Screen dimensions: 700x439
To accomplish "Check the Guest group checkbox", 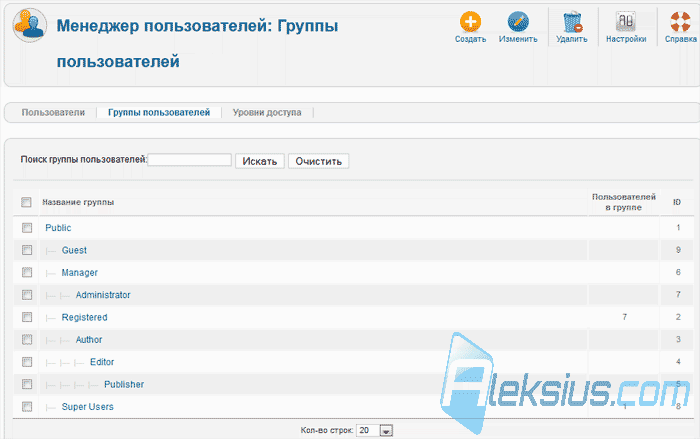I will [x=27, y=250].
